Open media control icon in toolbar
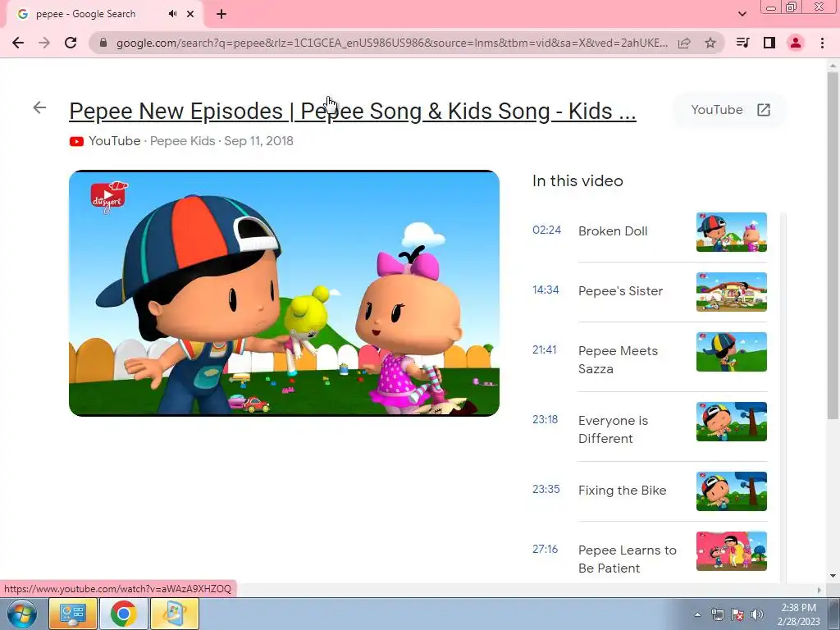The image size is (840, 630). (742, 43)
